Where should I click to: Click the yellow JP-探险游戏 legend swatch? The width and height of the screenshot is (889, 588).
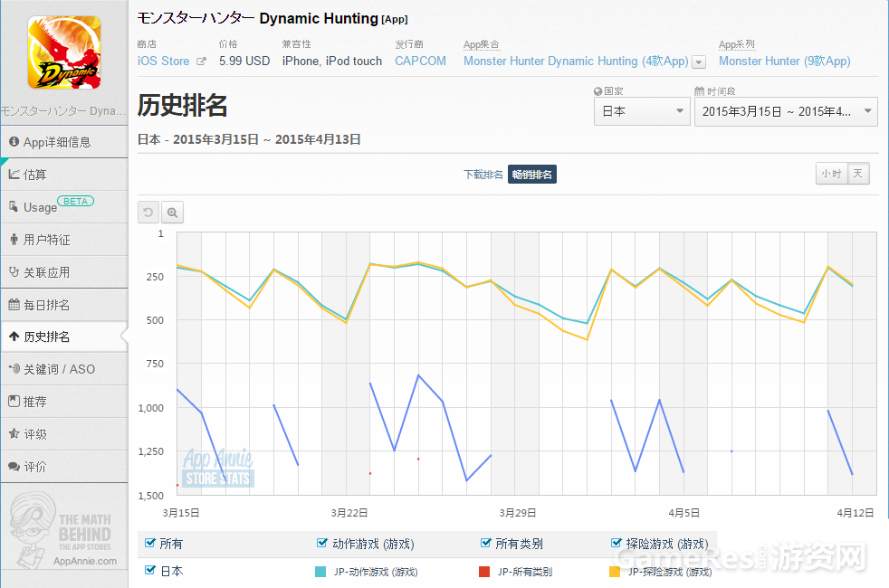click(614, 572)
